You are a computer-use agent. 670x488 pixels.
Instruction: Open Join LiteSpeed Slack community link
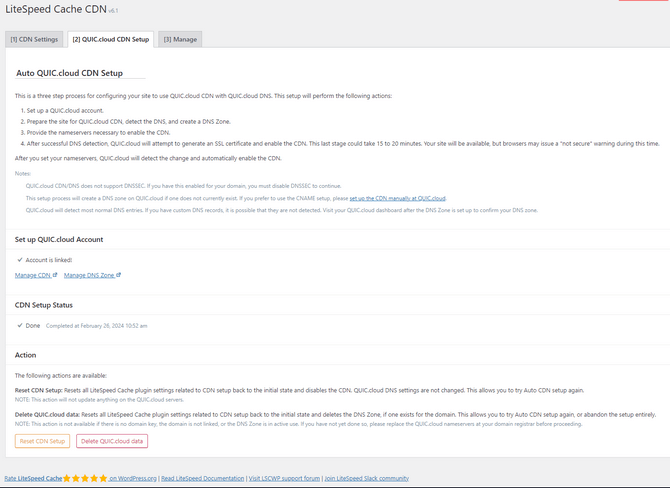click(368, 479)
